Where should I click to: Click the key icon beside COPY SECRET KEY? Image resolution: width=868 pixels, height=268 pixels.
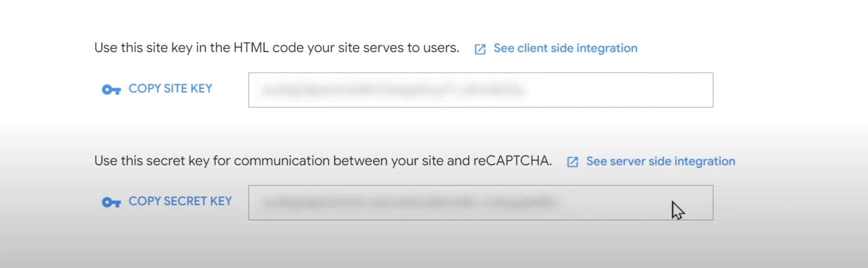[111, 203]
